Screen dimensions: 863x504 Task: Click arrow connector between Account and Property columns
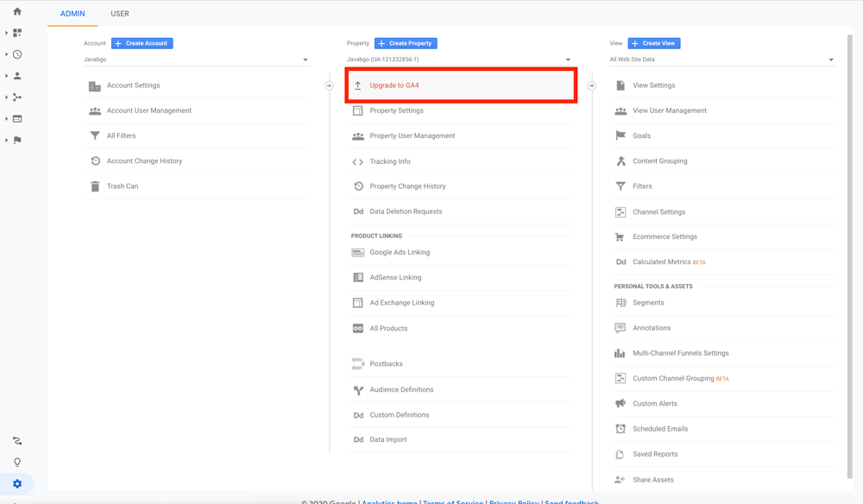pyautogui.click(x=329, y=85)
